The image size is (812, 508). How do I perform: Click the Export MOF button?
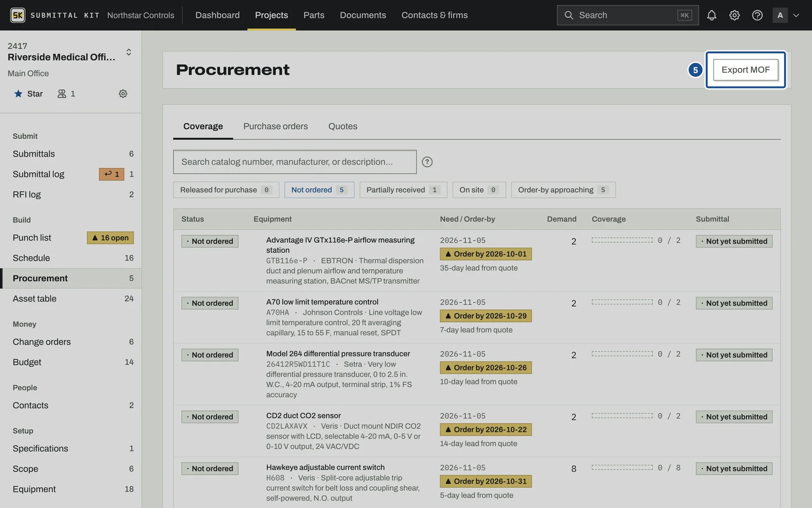pos(746,70)
